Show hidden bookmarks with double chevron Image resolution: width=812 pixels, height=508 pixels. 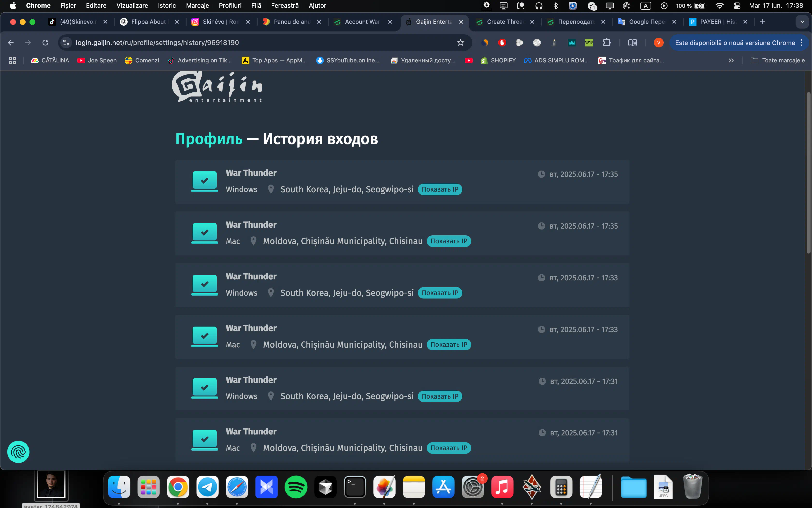731,60
